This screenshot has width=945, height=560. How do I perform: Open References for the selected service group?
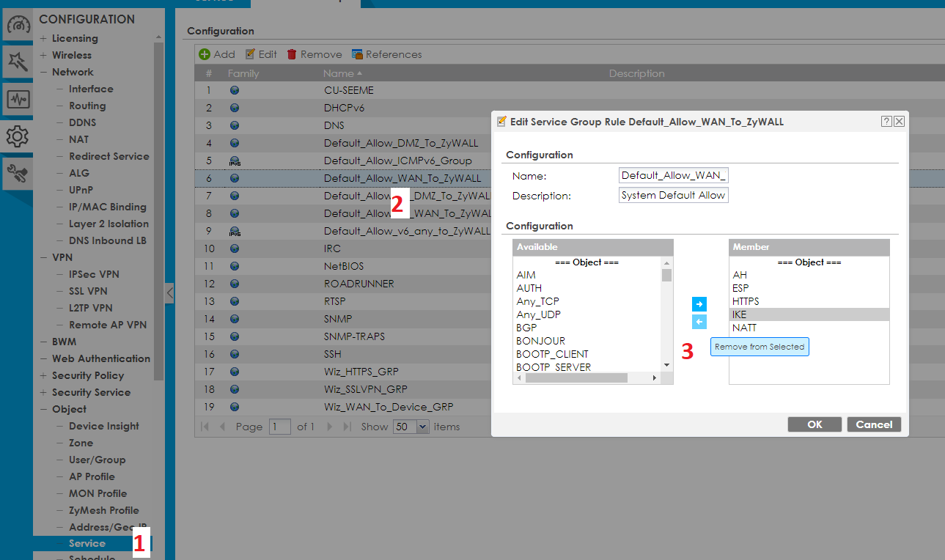tap(386, 54)
